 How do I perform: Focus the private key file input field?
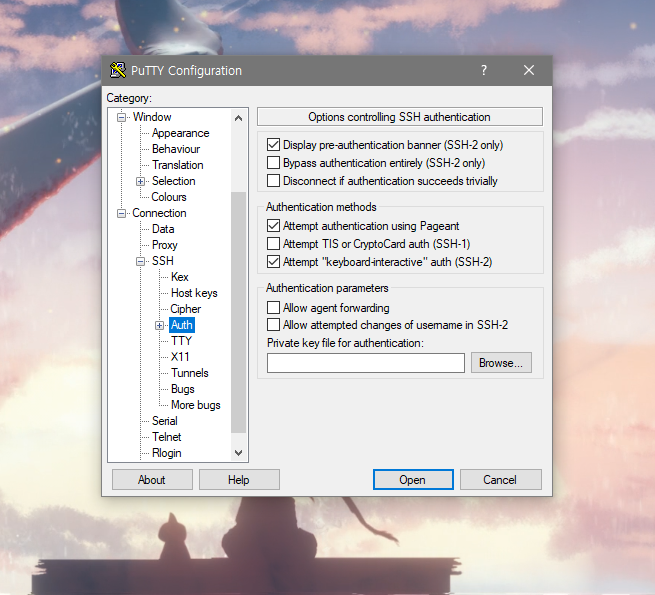coord(366,363)
